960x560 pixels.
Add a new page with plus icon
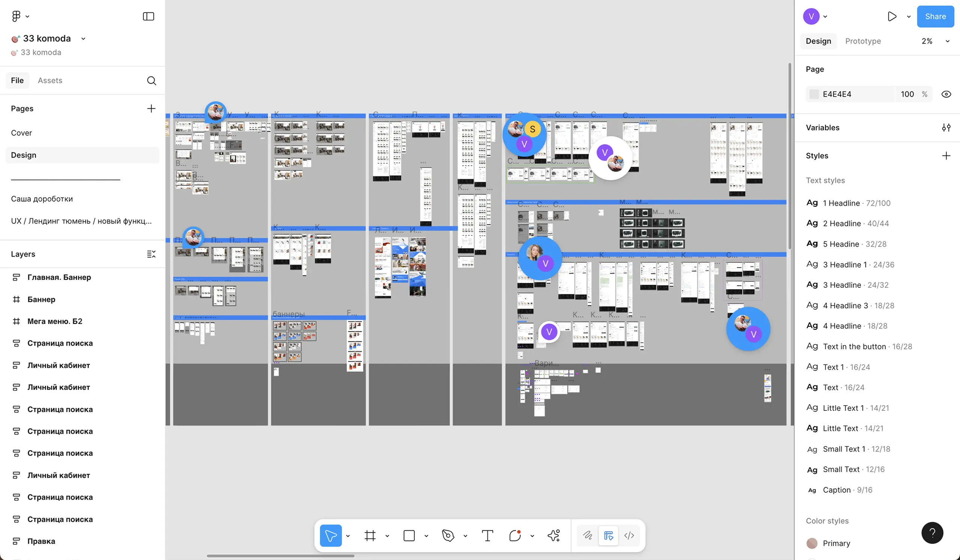151,108
